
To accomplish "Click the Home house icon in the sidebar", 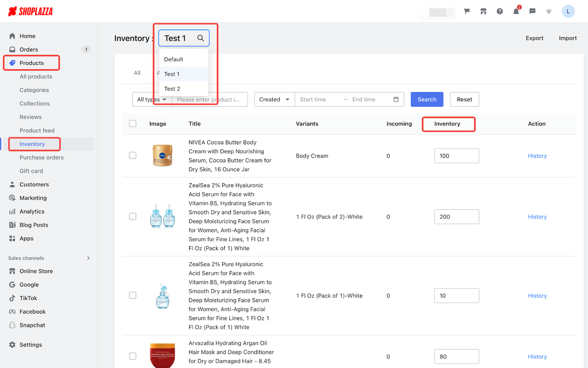I will coord(12,36).
